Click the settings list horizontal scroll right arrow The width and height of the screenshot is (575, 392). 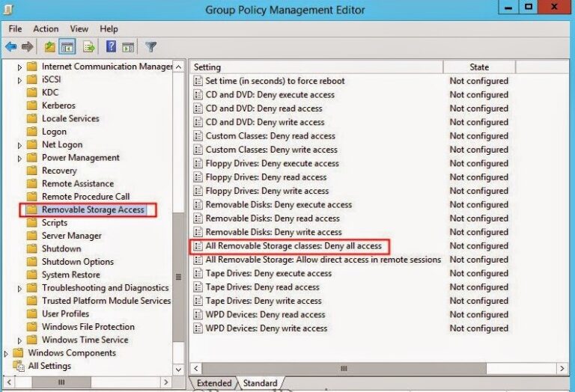[562, 369]
